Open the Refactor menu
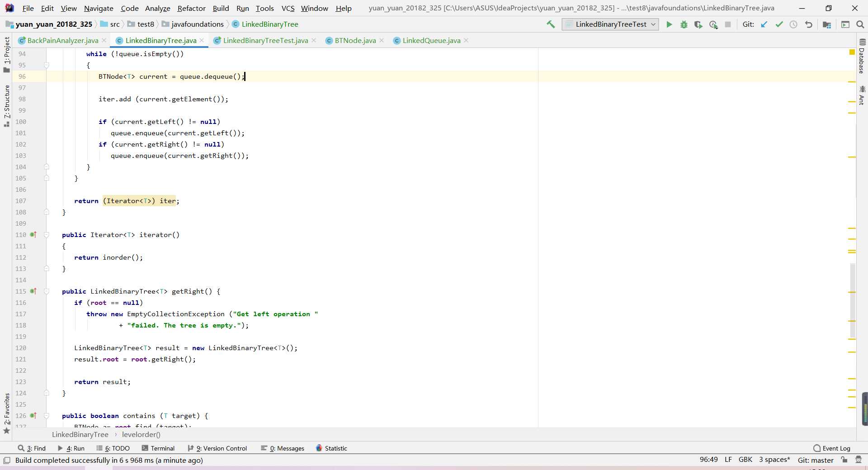The image size is (868, 470). (x=191, y=8)
